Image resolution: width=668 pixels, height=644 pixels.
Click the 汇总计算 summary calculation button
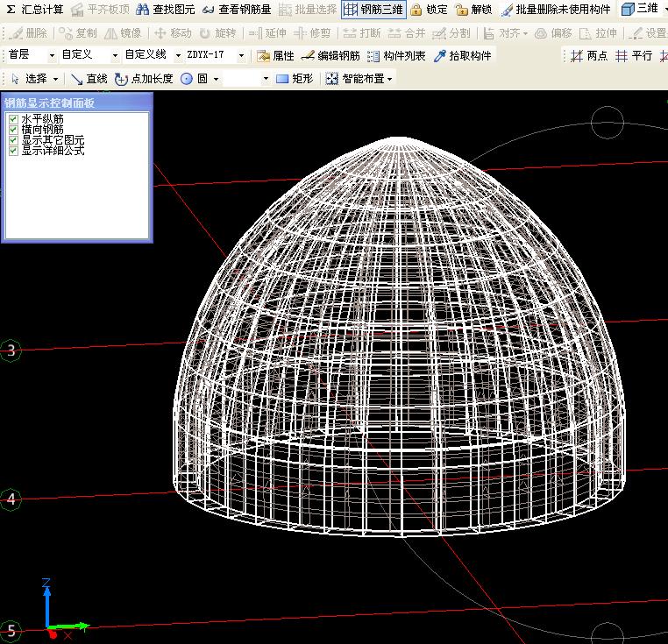pyautogui.click(x=34, y=10)
